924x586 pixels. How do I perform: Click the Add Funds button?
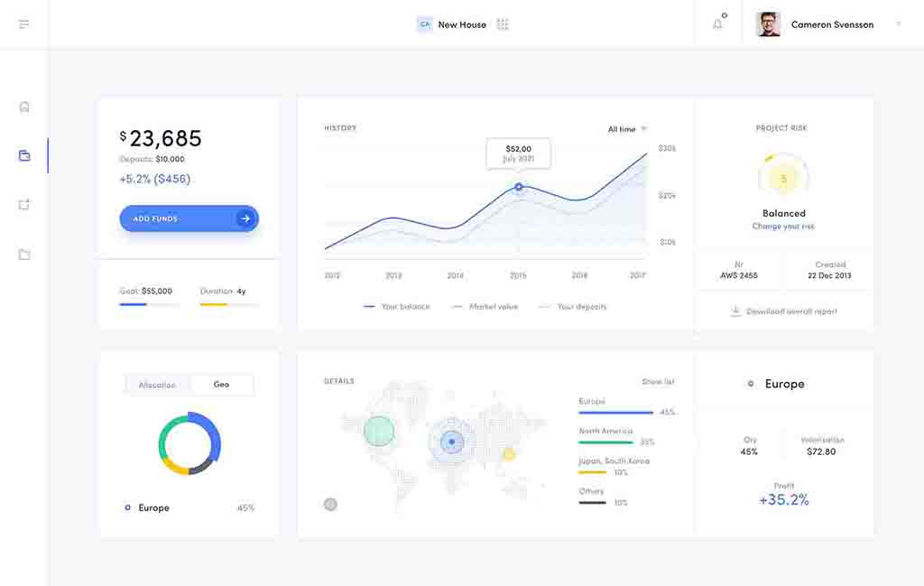pos(189,219)
